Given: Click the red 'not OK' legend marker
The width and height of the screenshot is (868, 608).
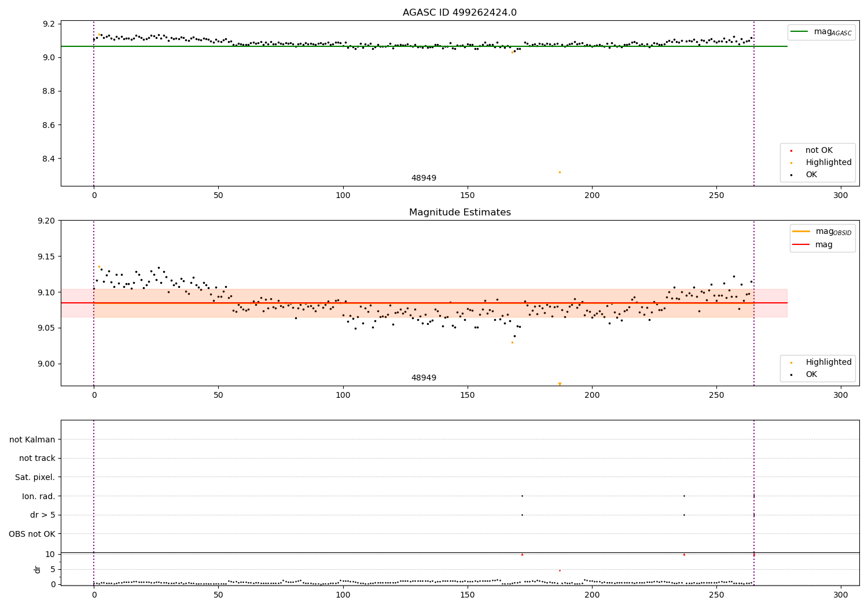Looking at the screenshot, I should point(792,151).
